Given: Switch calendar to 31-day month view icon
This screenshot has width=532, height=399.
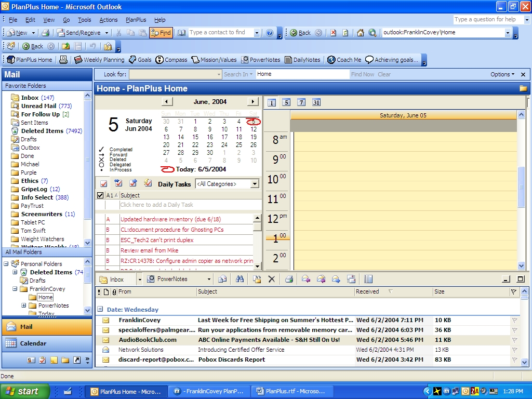Looking at the screenshot, I should [x=316, y=102].
